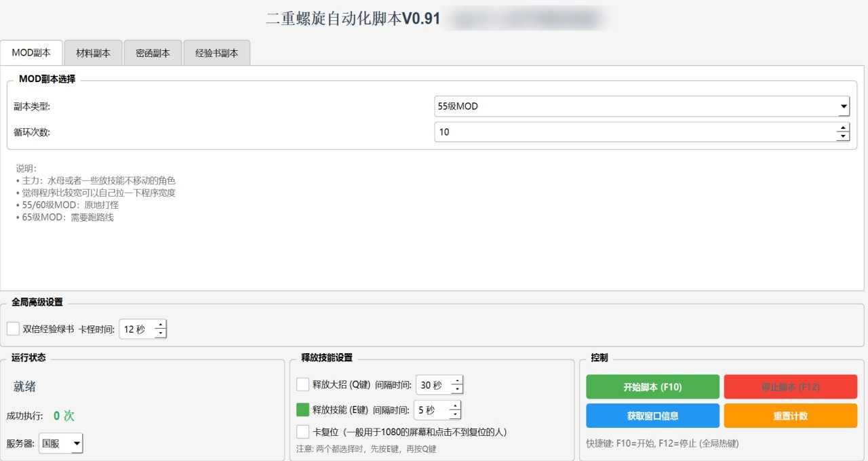Click the blue 获取窗口信息 button

[652, 416]
